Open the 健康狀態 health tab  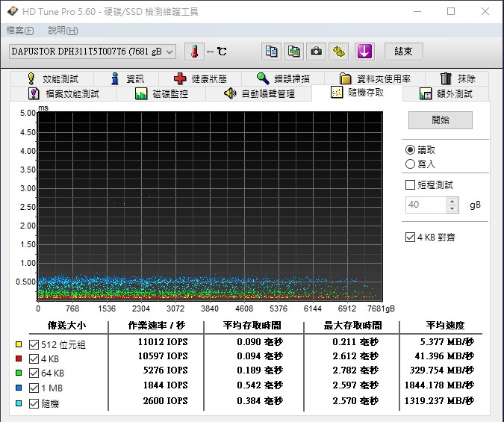pyautogui.click(x=200, y=78)
